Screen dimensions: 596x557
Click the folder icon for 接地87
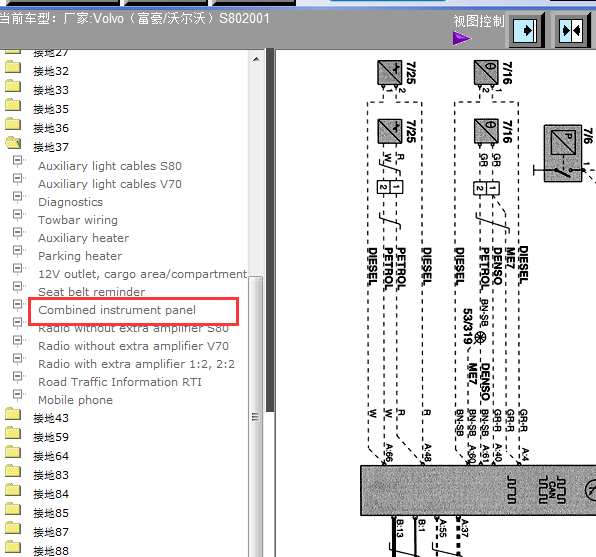pos(13,528)
